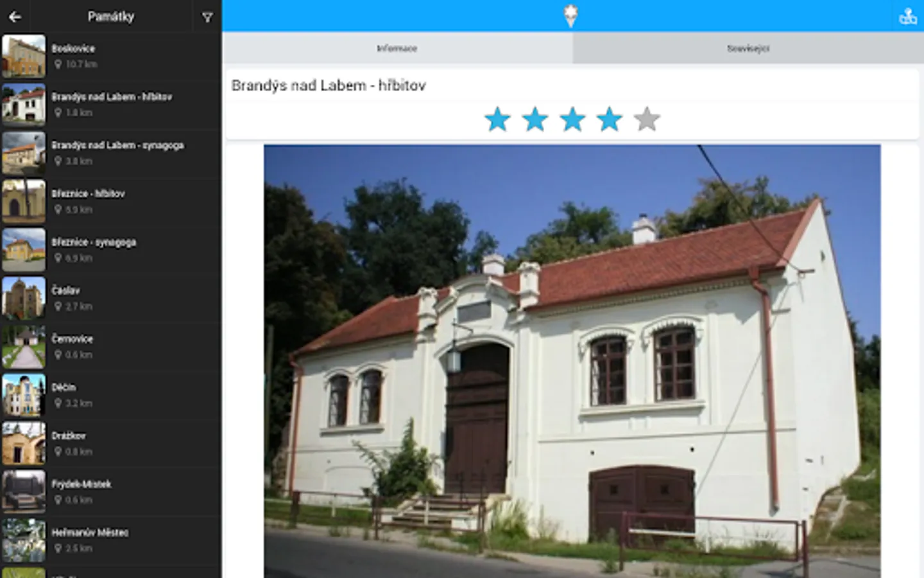Tap the pin icon beside 5.9 km
924x578 pixels.
(x=58, y=209)
